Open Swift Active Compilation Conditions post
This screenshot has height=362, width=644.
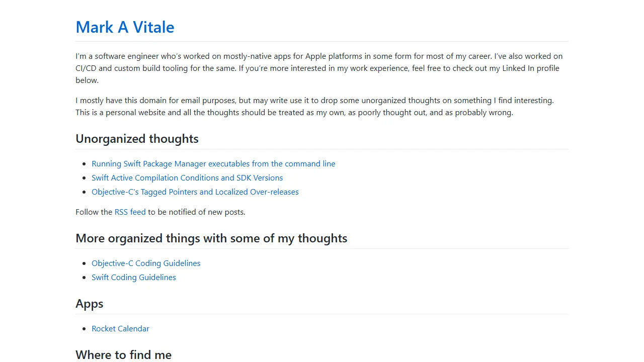click(187, 178)
